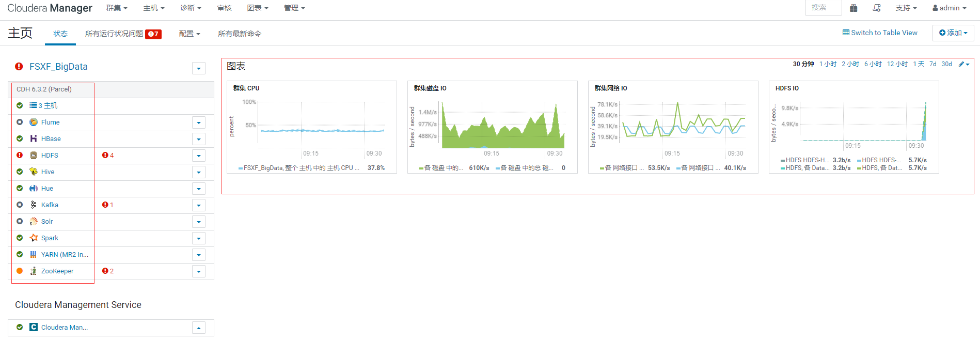980x340 pixels.
Task: Open the admin user menu
Action: [949, 8]
